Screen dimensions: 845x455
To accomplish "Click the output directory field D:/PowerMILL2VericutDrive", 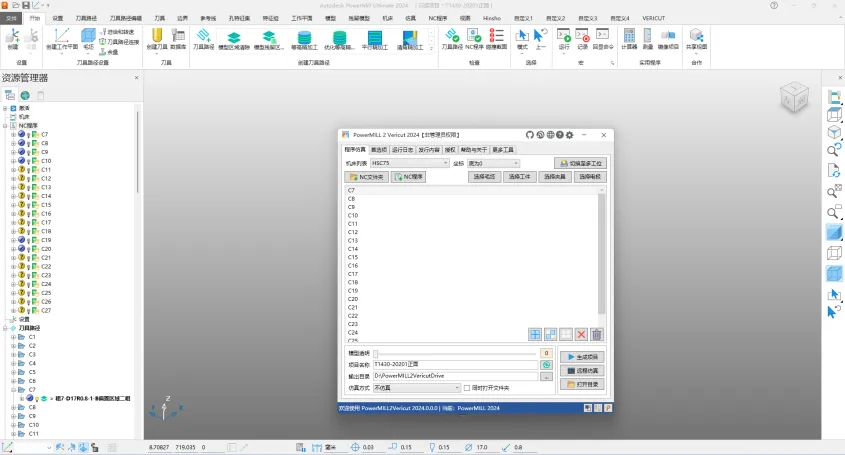I will (x=455, y=376).
